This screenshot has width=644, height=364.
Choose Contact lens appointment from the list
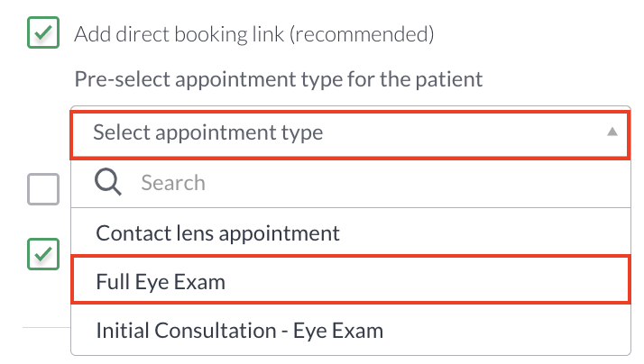tap(350, 232)
